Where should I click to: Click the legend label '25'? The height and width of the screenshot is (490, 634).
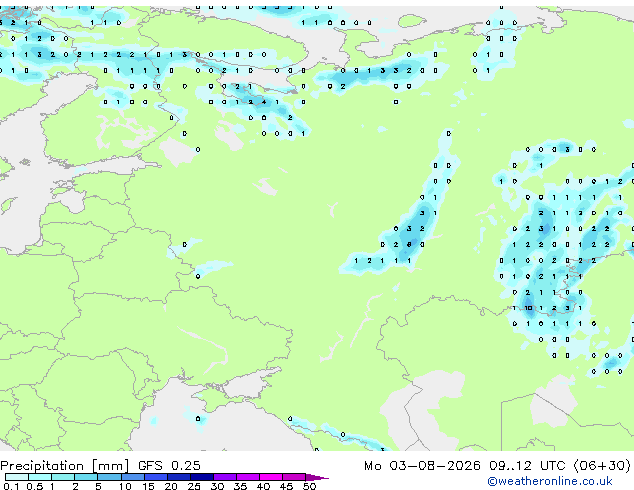tap(194, 486)
